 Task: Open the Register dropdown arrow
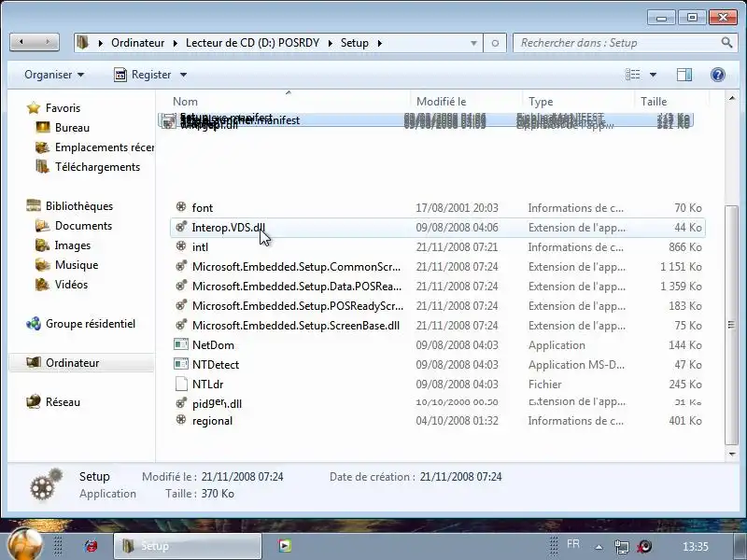tap(183, 75)
